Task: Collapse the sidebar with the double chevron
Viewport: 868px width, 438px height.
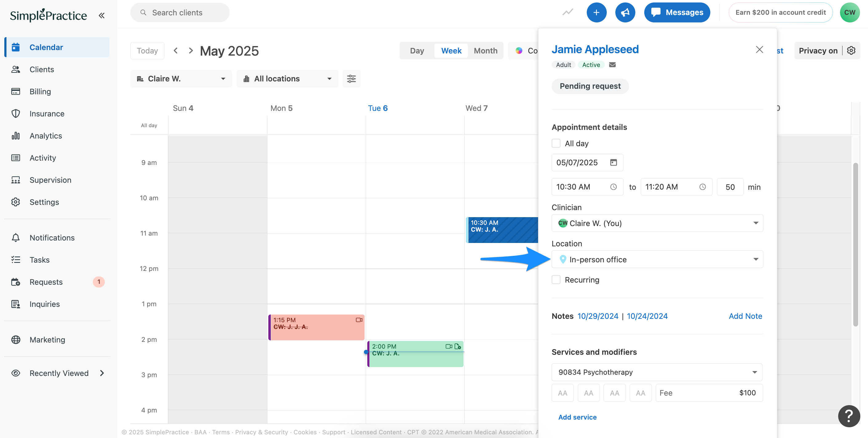Action: [101, 15]
